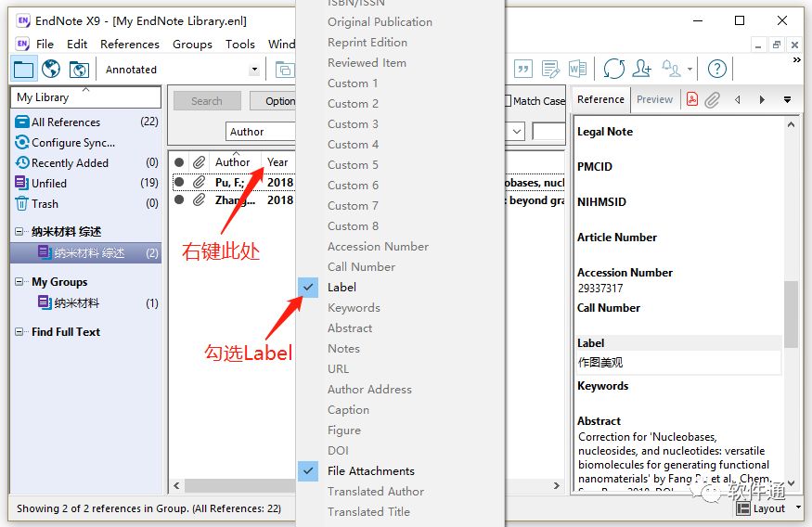Click paperclip column header icon
The height and width of the screenshot is (527, 812).
coord(199,162)
